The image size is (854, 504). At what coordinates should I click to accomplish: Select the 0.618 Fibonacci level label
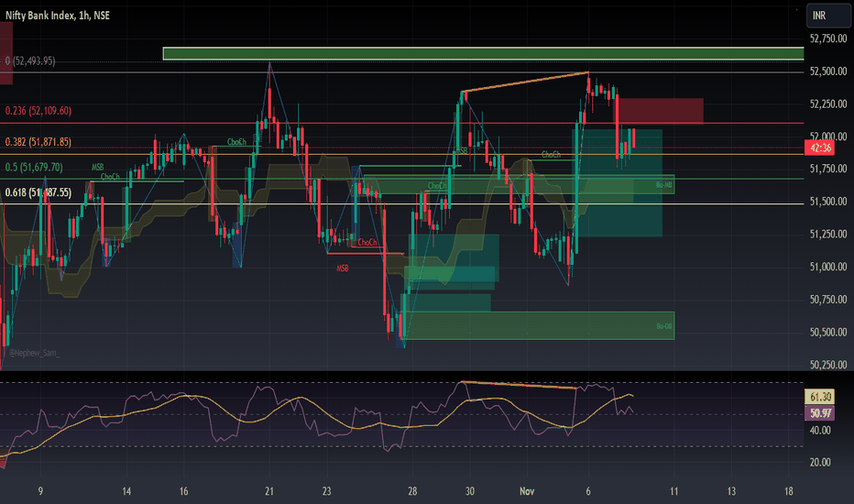38,192
